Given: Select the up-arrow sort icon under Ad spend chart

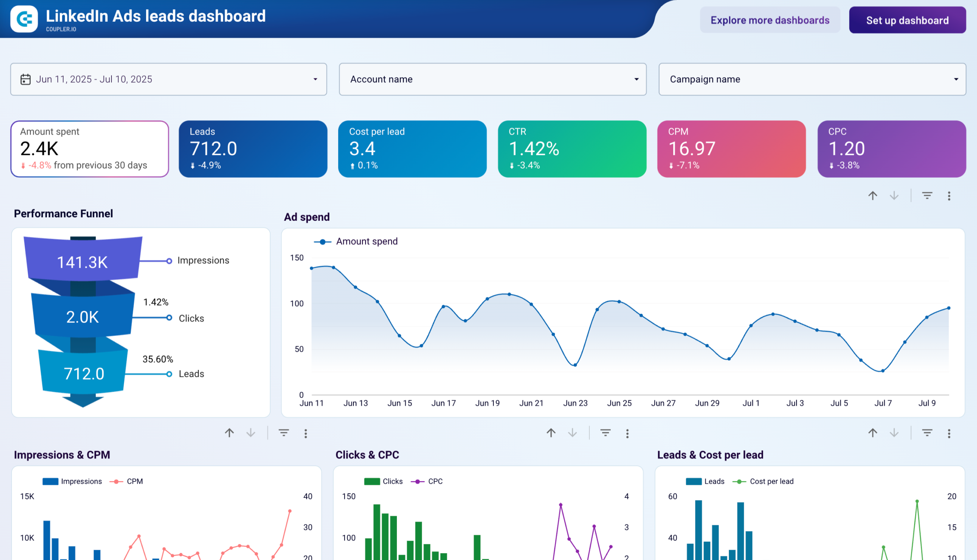Looking at the screenshot, I should pyautogui.click(x=551, y=433).
